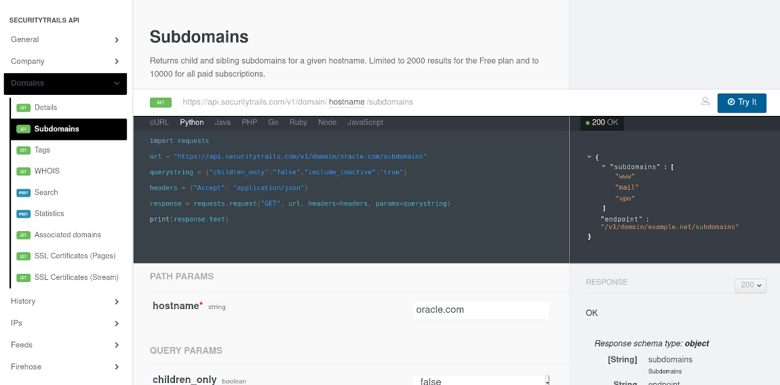Viewport: 780px width, 385px height.
Task: Click the "import requests" code line
Action: (x=179, y=141)
